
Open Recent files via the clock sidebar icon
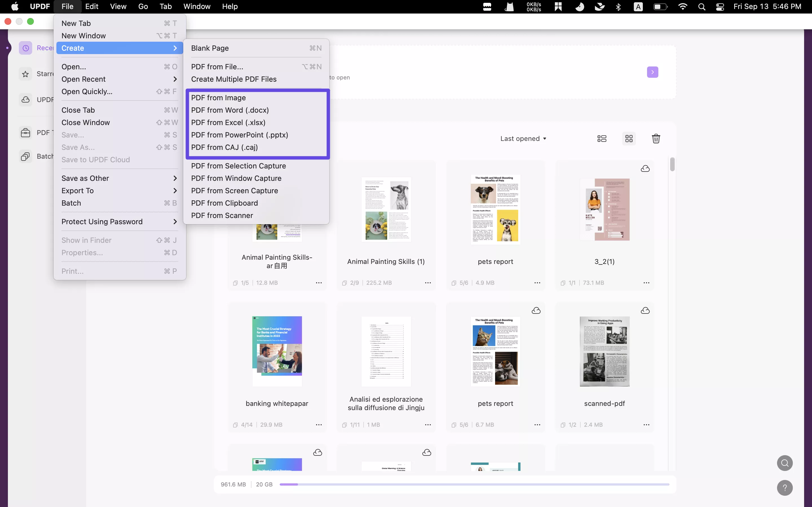25,48
